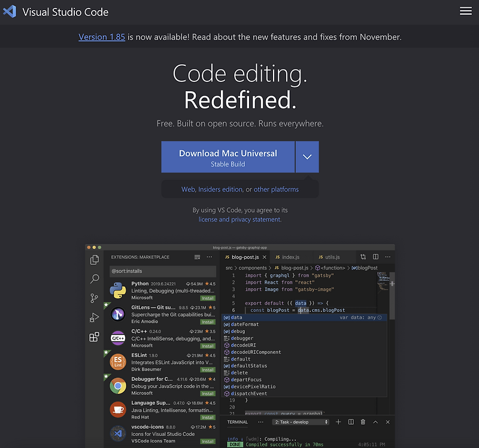Add a new terminal with plus icon
Viewport: 479px width, 448px height.
338,422
